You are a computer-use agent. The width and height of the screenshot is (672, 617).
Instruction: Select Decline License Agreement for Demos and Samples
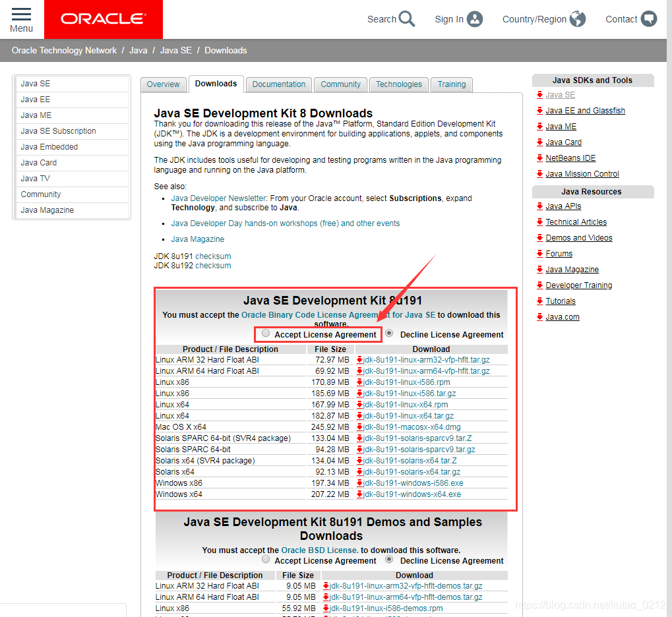point(389,559)
